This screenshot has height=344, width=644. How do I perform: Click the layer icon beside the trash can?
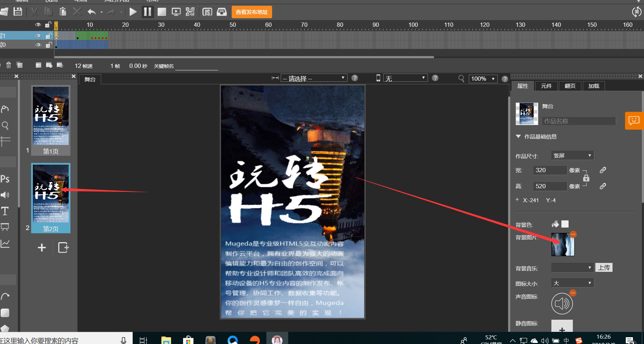20,65
